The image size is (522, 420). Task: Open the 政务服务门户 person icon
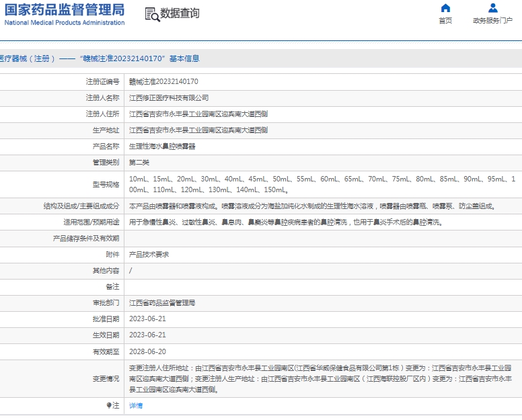point(492,7)
